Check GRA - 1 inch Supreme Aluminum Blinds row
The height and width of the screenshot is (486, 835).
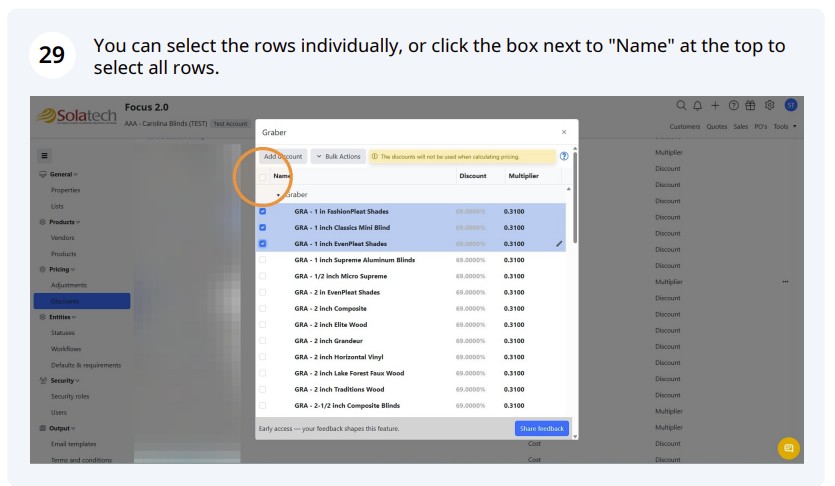pos(263,260)
